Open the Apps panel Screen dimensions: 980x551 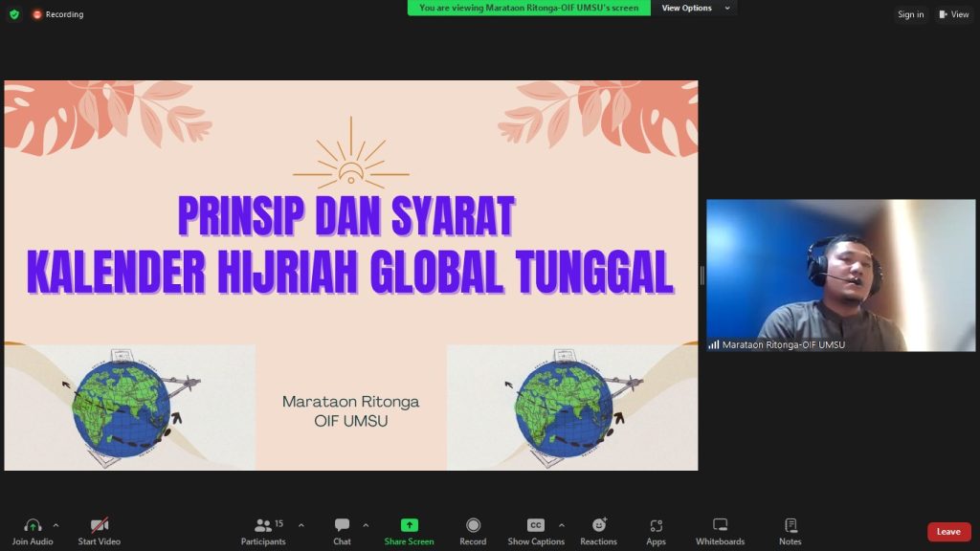click(x=656, y=531)
